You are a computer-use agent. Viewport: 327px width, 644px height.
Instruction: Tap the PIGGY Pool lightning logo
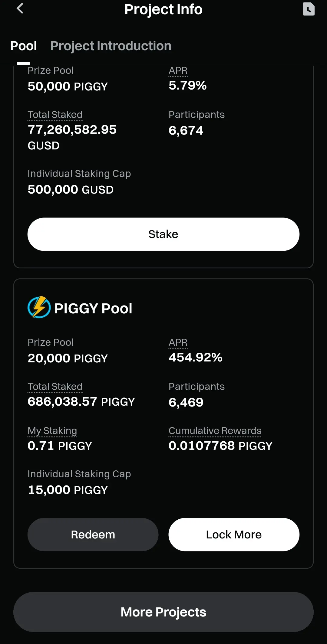[x=39, y=307]
